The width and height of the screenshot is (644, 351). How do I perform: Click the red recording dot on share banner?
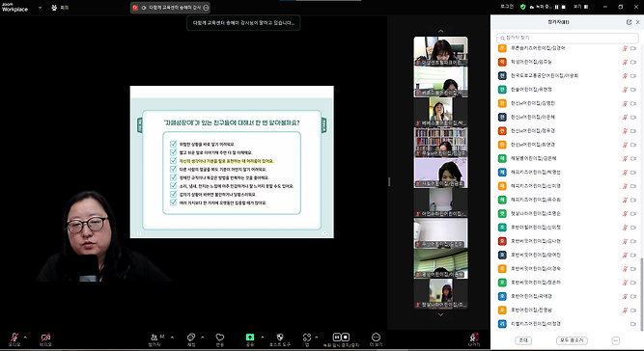tap(135, 8)
